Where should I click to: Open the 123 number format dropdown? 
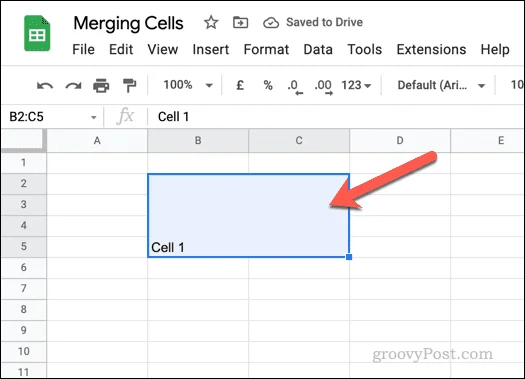click(356, 85)
